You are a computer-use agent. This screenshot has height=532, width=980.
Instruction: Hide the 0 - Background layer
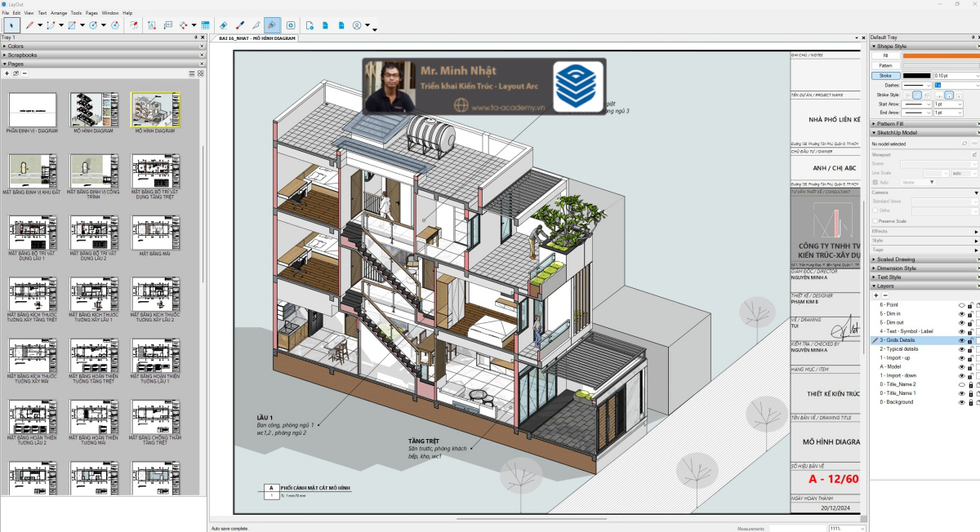coord(962,402)
